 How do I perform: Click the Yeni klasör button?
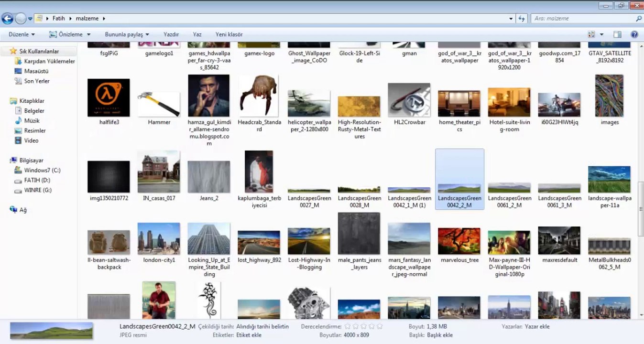click(229, 34)
